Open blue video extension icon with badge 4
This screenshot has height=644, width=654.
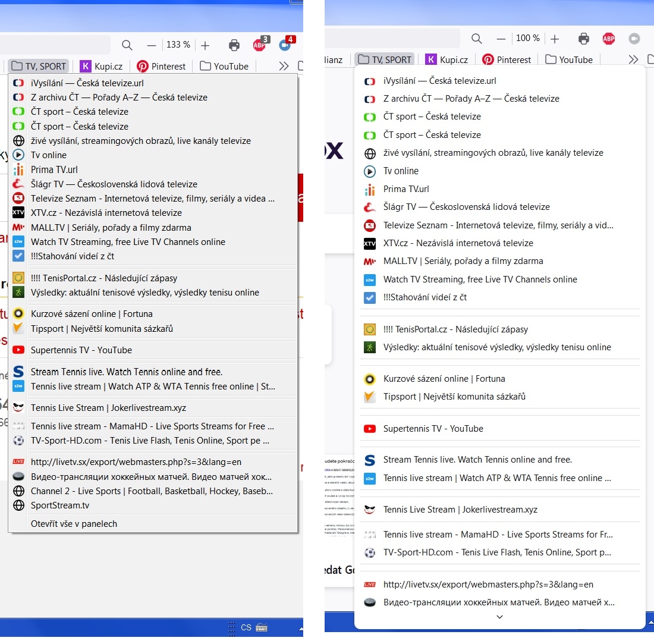tap(287, 44)
